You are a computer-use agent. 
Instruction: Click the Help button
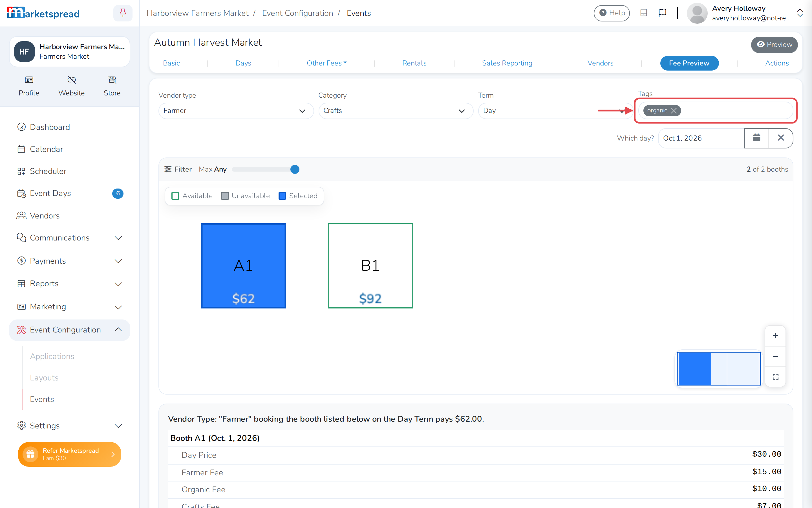[612, 13]
